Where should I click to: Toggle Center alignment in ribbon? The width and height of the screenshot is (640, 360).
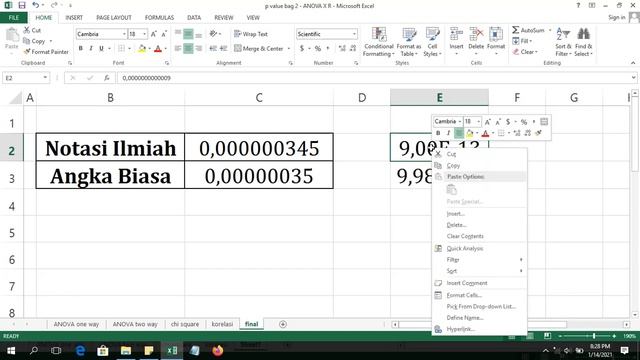click(x=188, y=49)
